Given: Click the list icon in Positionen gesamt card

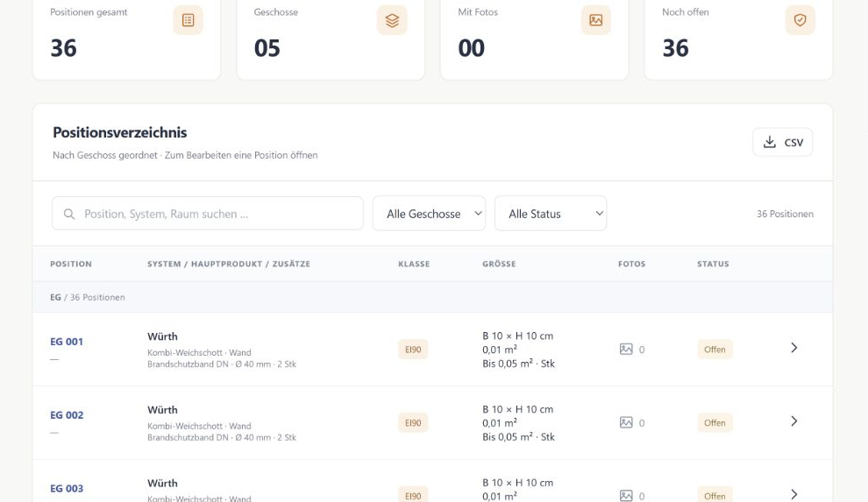Looking at the screenshot, I should (x=189, y=20).
